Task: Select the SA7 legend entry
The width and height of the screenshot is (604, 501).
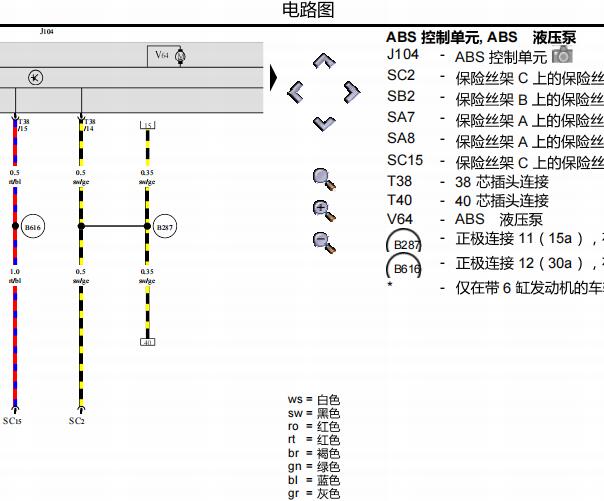Action: (x=495, y=119)
